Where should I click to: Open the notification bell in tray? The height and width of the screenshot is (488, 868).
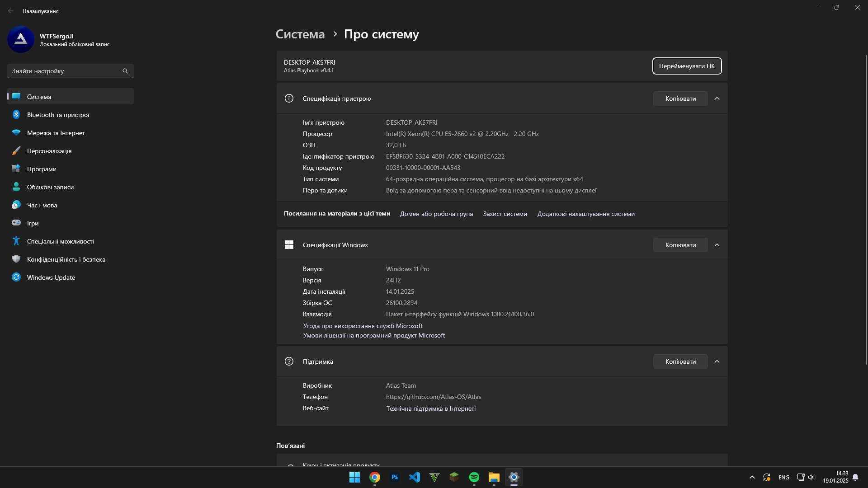[855, 477]
